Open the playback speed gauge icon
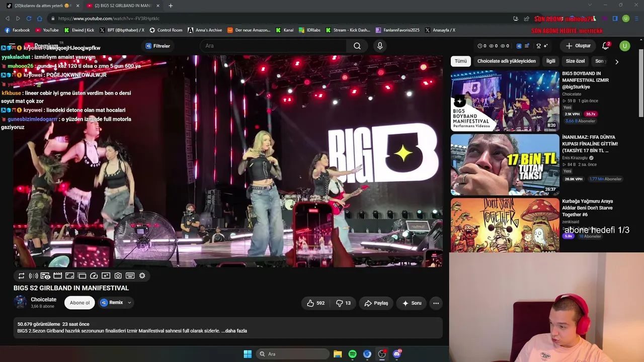 (94, 276)
